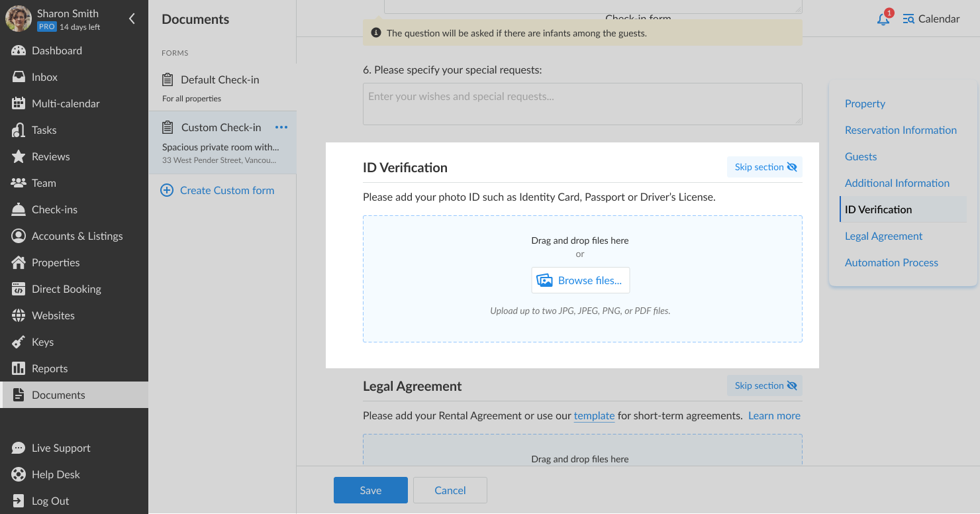Save the check-in form
Viewport: 980px width, 514px height.
pos(370,490)
